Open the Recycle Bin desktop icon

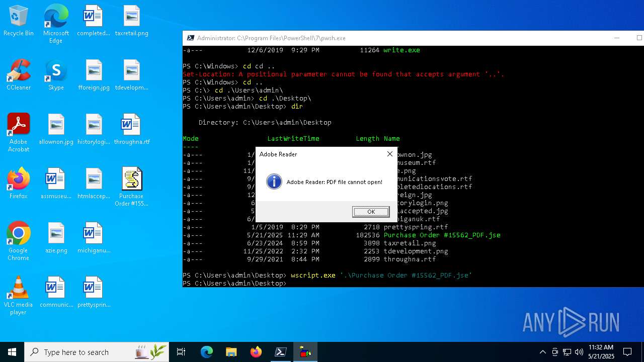tap(19, 21)
